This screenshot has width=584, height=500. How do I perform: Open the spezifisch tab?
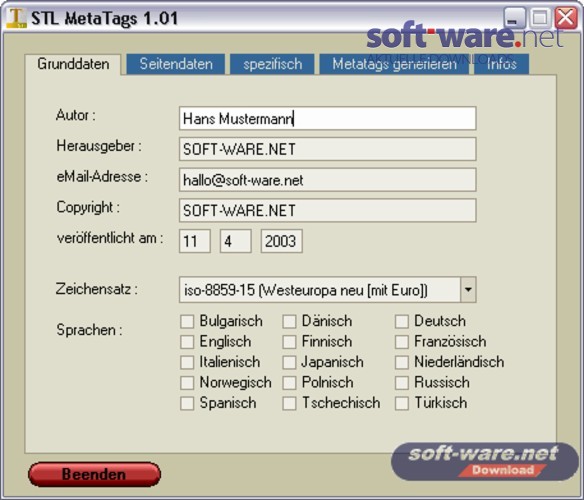pyautogui.click(x=272, y=64)
